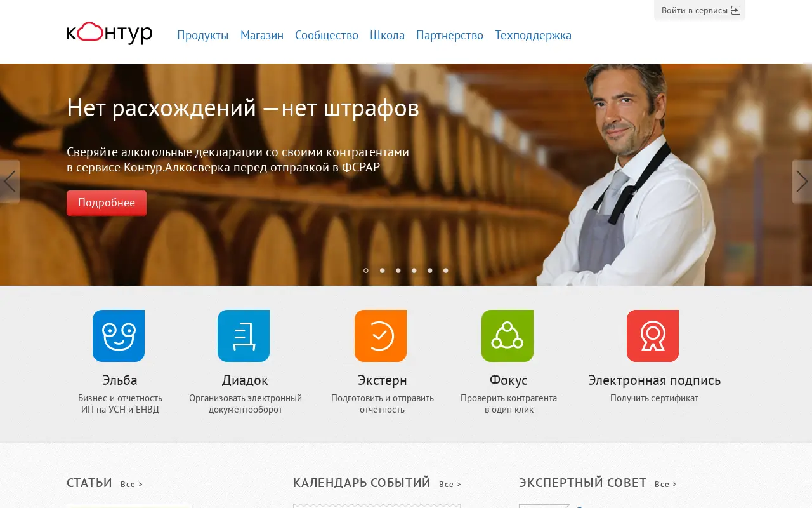Viewport: 812px width, 508px height.
Task: Open the Диадок document icon
Action: [244, 336]
